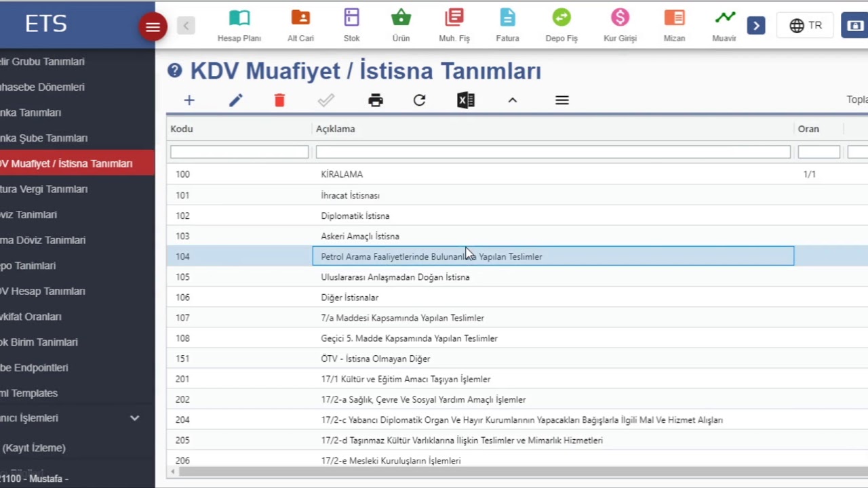Open Muh. Fiş shortcut

click(454, 26)
